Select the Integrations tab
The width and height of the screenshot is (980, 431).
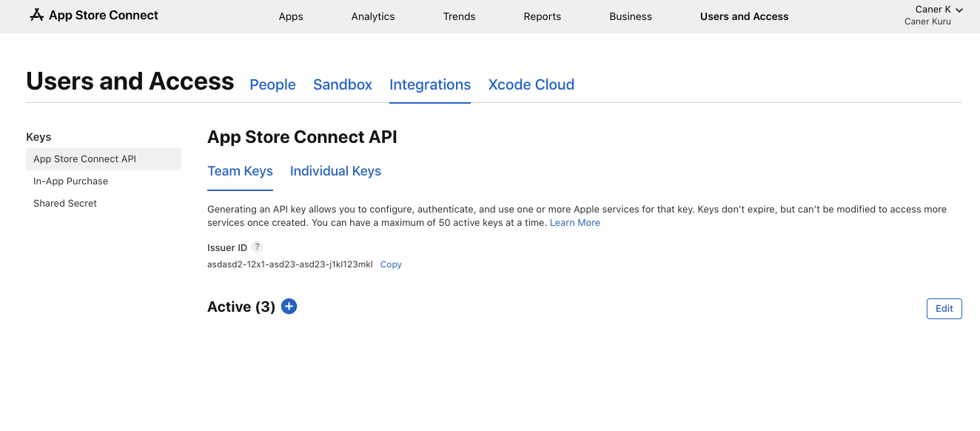point(430,84)
